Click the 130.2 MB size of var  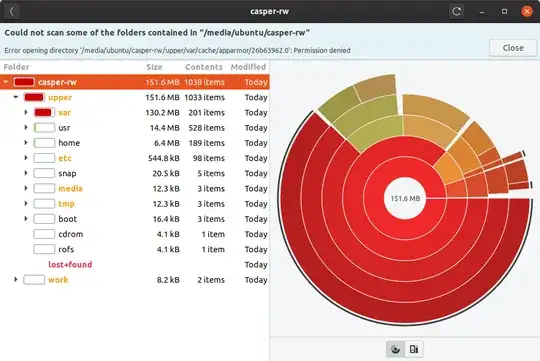162,113
